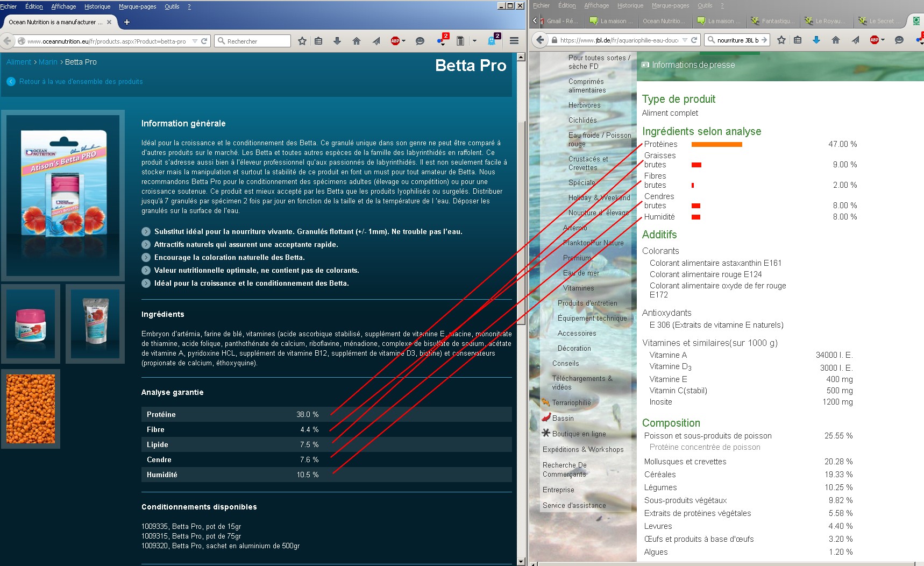Switch to Ocean Nutritio... tab in jbl.de window
Viewport: 924px width, 566px height.
click(x=664, y=21)
